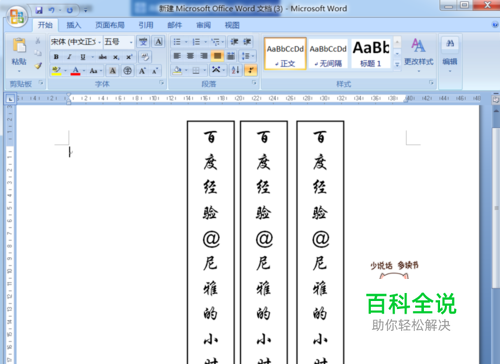Copy the selection with the Copy icon

(x=38, y=53)
